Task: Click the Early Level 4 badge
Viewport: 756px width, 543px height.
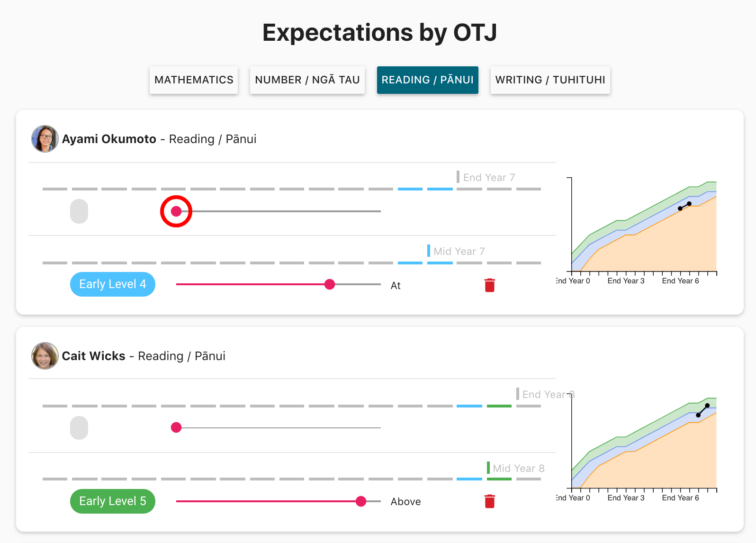Action: [113, 284]
